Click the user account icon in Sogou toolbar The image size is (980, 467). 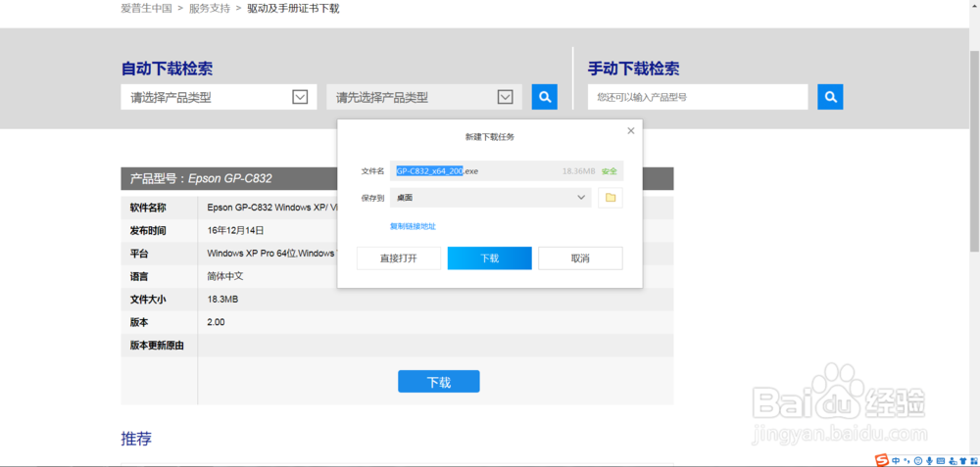[x=953, y=461]
